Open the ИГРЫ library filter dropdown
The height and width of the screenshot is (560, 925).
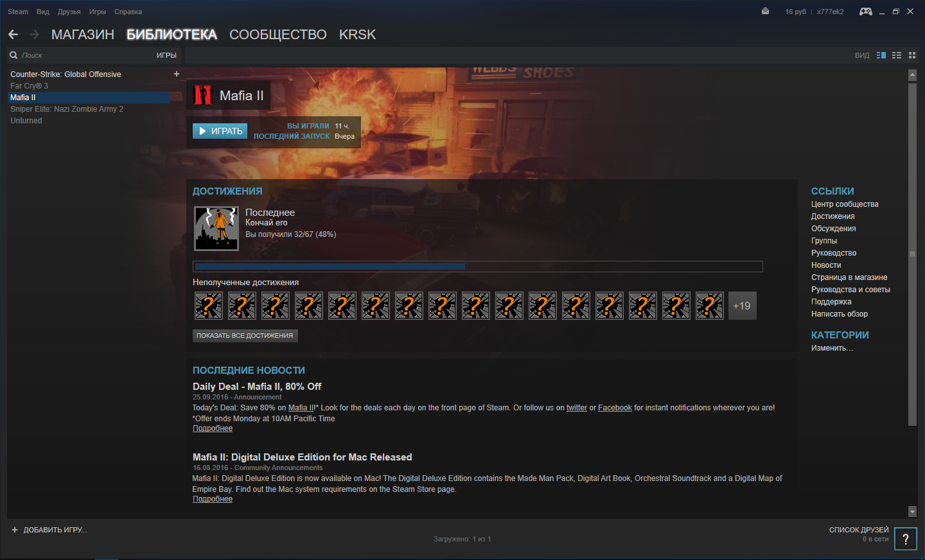click(x=166, y=55)
